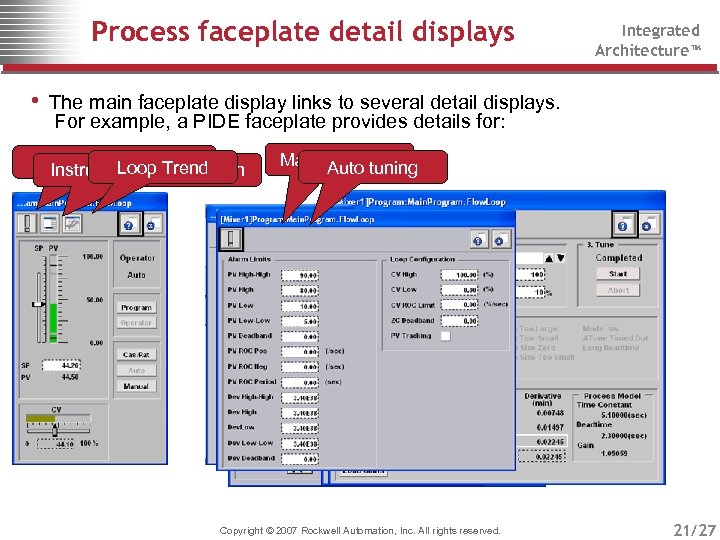The image size is (720, 540).
Task: Click the Cas/Rat button
Action: tap(136, 354)
